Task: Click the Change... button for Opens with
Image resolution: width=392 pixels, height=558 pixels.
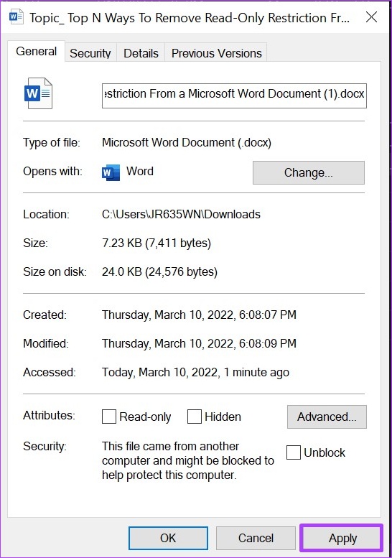Action: click(x=309, y=172)
